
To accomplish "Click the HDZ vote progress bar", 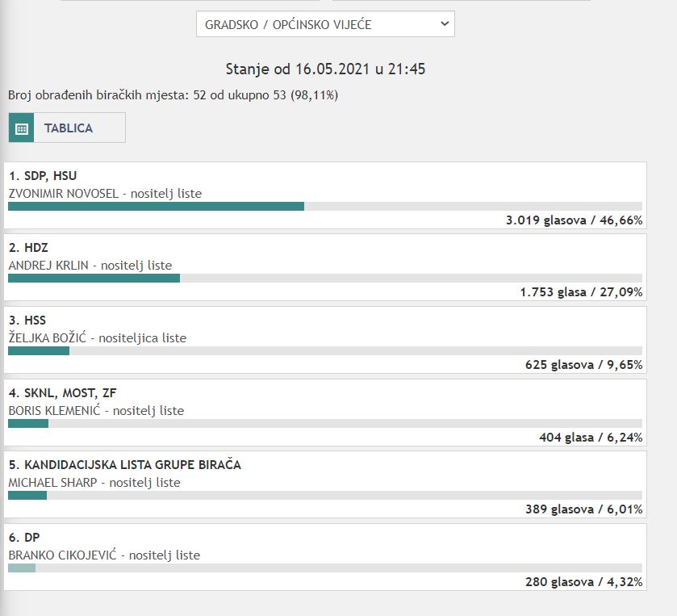I will 94,278.
